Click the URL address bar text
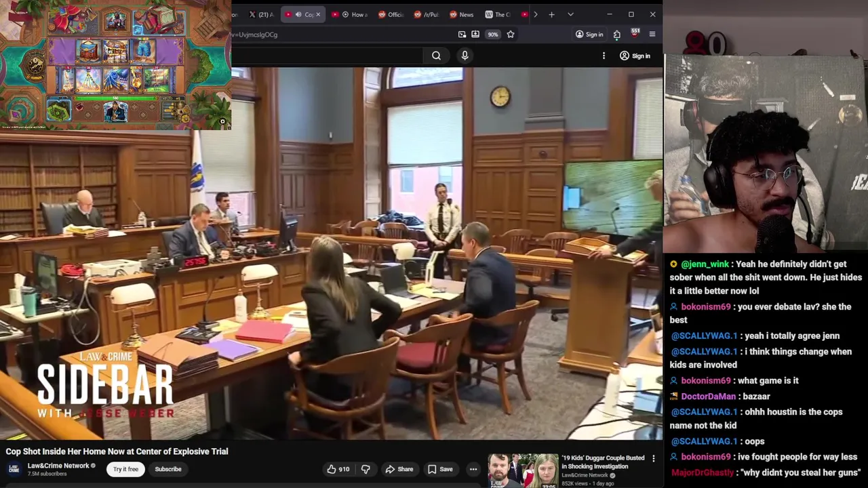The width and height of the screenshot is (868, 488). [x=255, y=35]
